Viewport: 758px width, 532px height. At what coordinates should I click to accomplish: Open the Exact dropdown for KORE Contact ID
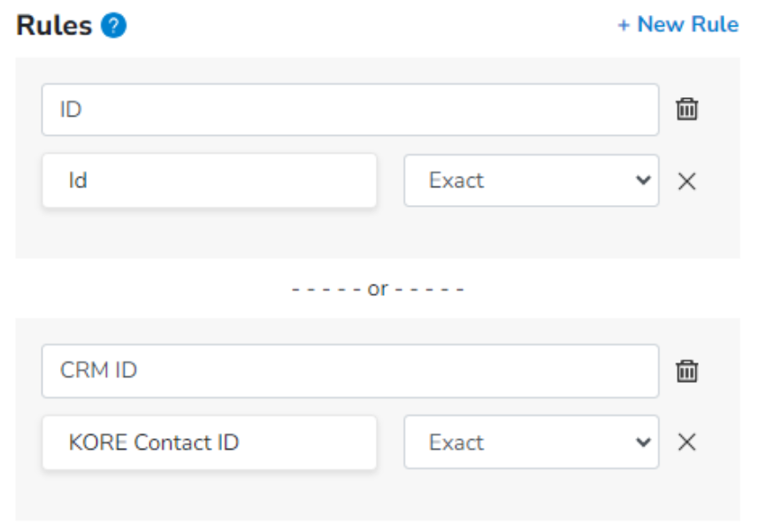[532, 442]
